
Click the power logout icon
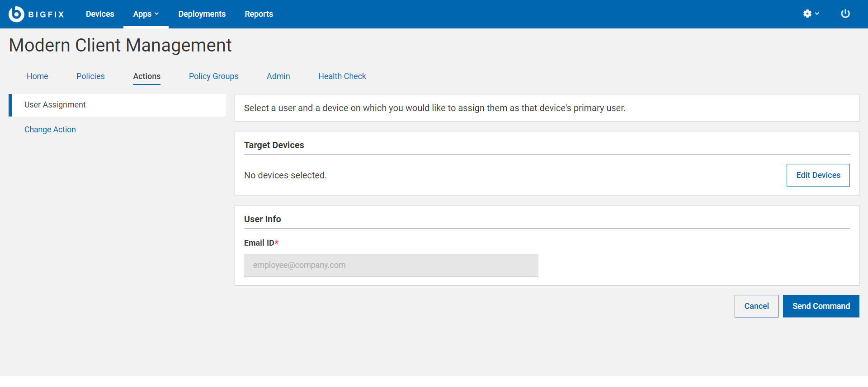tap(845, 14)
